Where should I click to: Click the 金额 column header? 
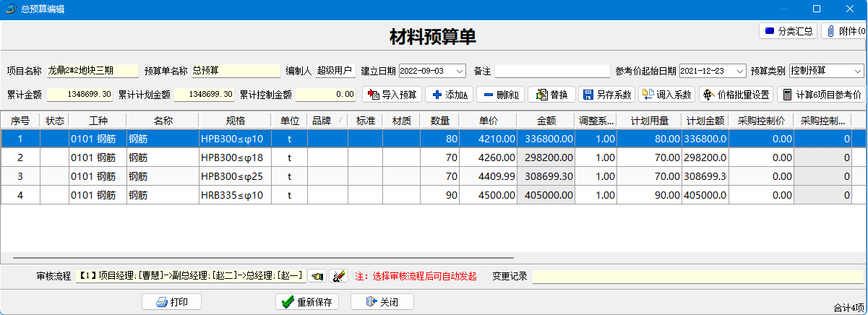point(546,120)
